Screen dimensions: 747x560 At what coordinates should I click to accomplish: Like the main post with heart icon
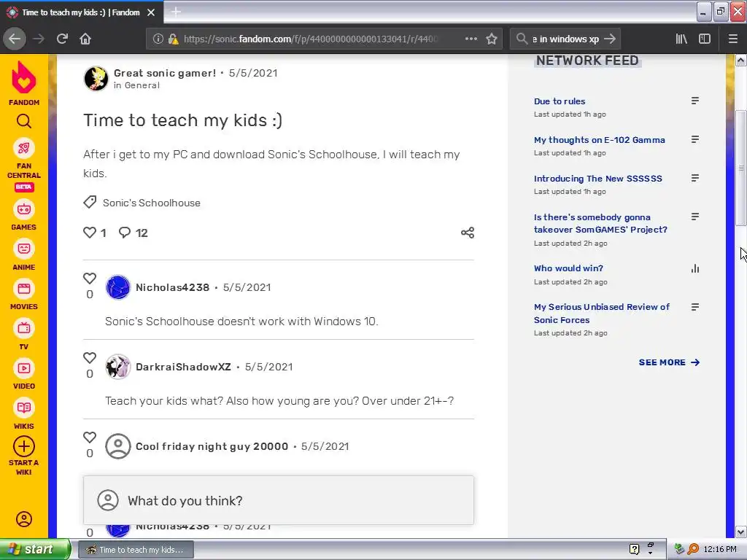click(x=90, y=233)
